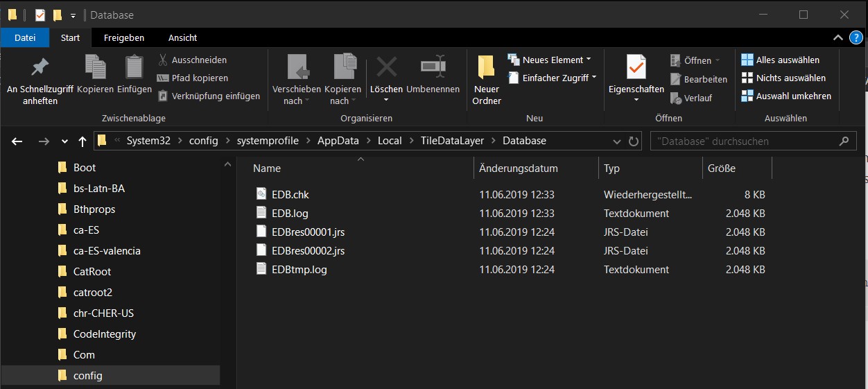Switch to Start ribbon tab
The image size is (868, 389).
click(71, 37)
